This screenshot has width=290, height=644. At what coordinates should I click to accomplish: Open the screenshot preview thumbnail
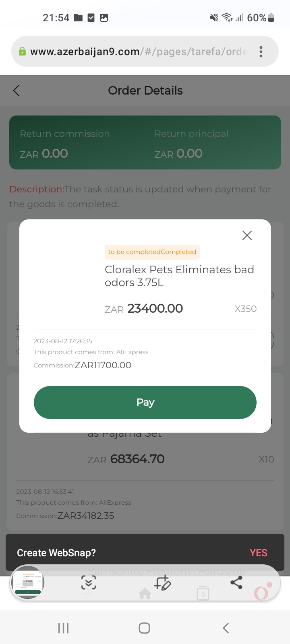point(27,583)
